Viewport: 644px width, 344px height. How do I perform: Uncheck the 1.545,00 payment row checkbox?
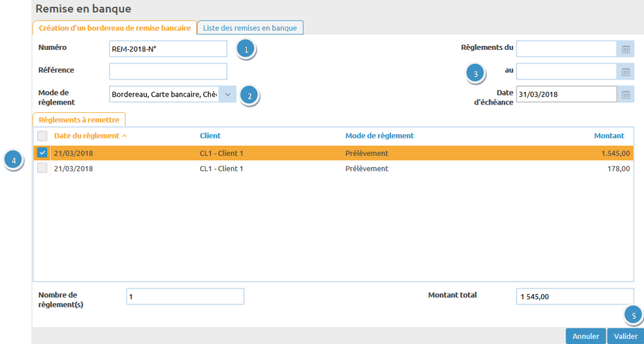click(42, 153)
